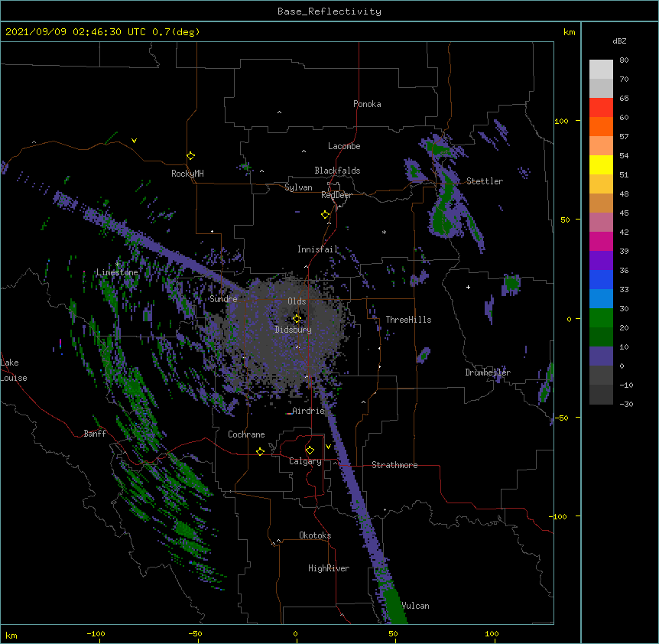Select the yellow radar site marker between Olds and Didsbury
The height and width of the screenshot is (644, 659).
coord(297,319)
